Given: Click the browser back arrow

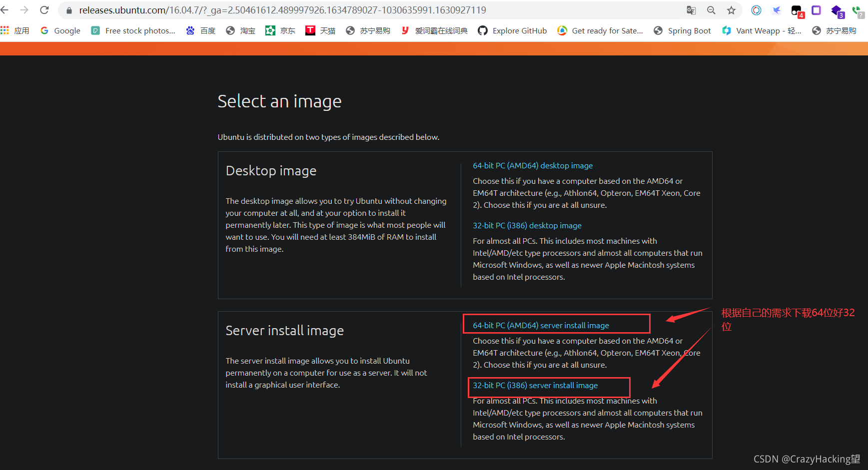Looking at the screenshot, I should [x=4, y=10].
